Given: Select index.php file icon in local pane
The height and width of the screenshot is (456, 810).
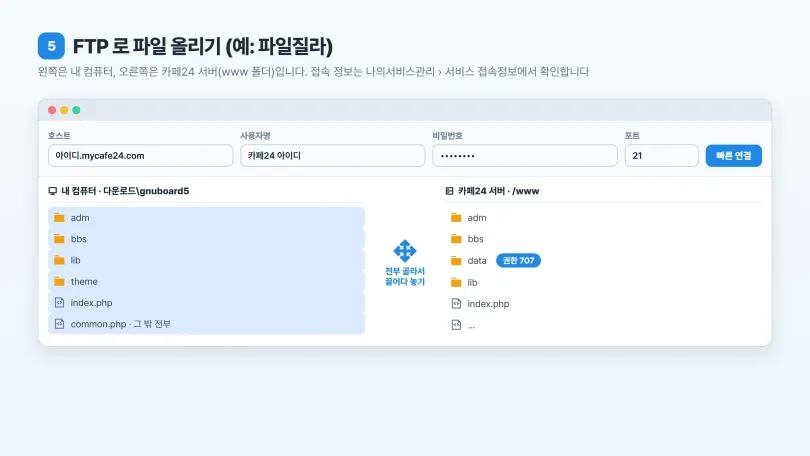Looking at the screenshot, I should tap(59, 303).
